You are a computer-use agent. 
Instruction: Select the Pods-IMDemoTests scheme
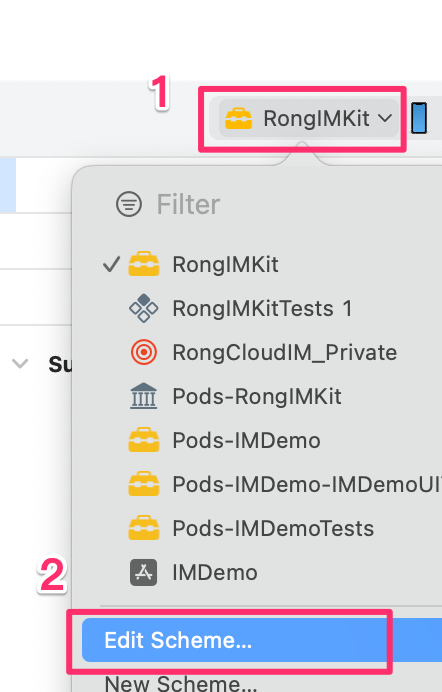(x=265, y=528)
